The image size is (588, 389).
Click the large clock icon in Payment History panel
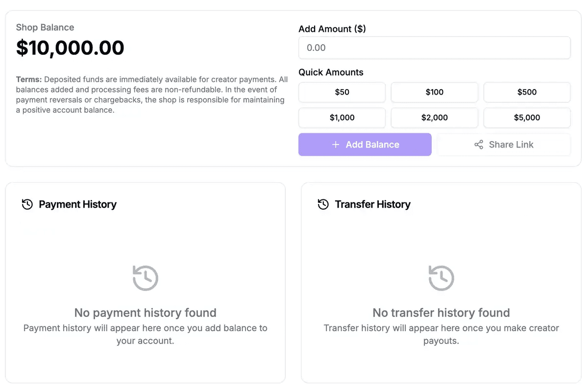(x=145, y=278)
